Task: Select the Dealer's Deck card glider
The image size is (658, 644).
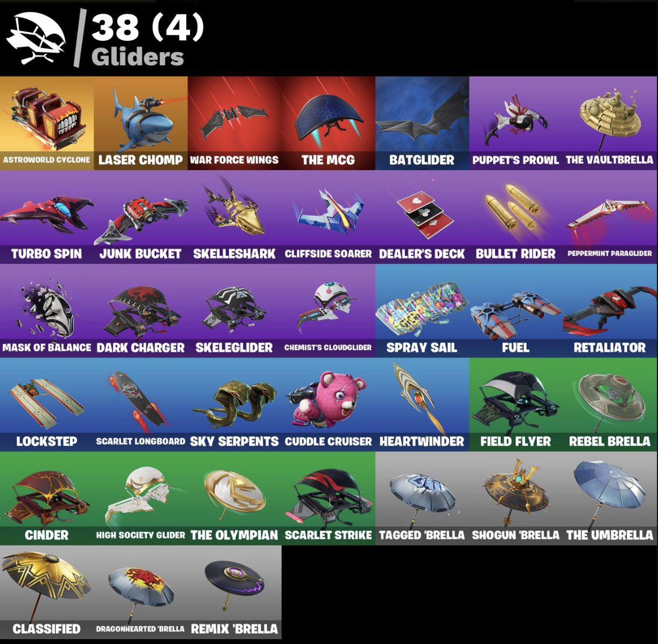Action: pyautogui.click(x=422, y=217)
